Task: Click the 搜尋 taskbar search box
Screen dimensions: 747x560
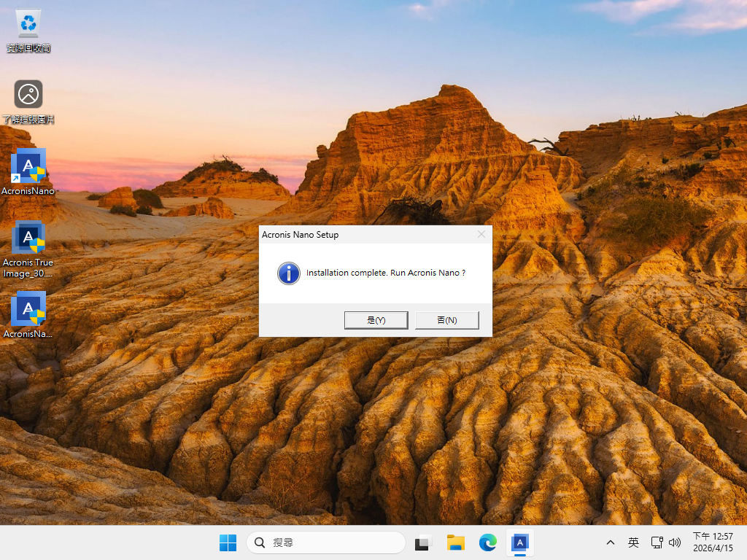Action: [x=326, y=542]
